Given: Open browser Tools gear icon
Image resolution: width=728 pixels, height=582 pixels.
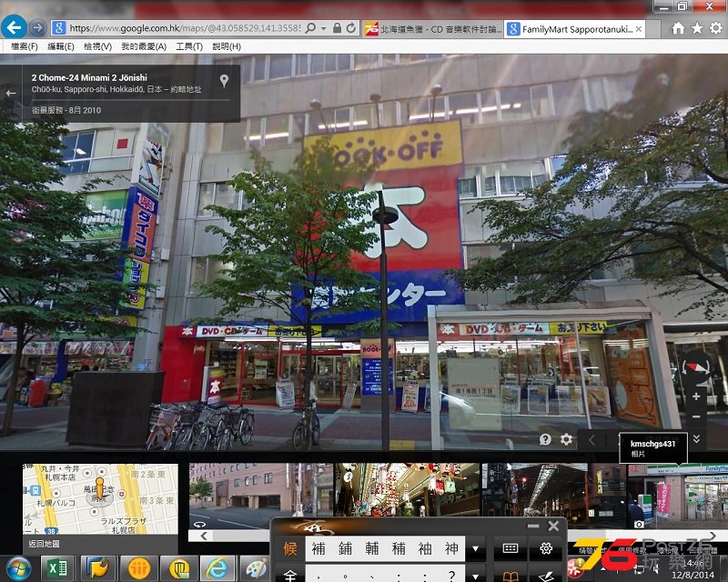Looking at the screenshot, I should point(716,28).
